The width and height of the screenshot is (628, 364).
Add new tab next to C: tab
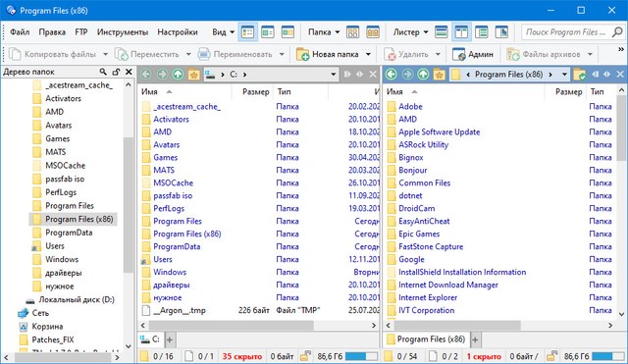pos(170,340)
